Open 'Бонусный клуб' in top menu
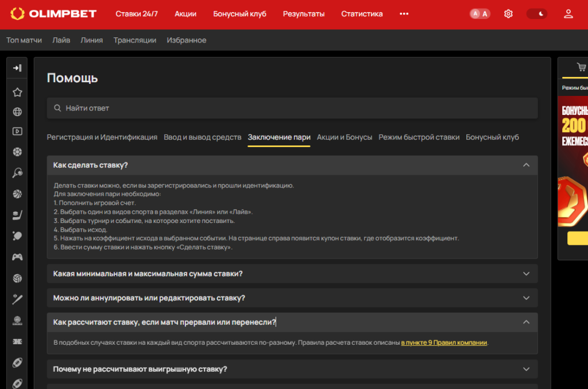588x389 pixels. [x=239, y=14]
